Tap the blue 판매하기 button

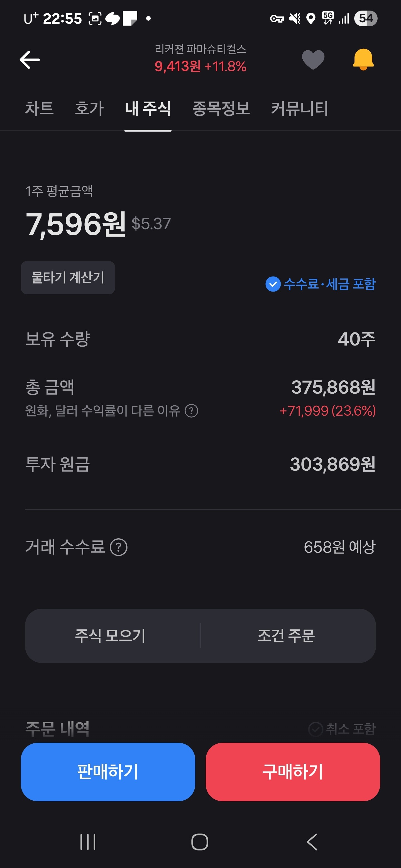click(x=108, y=772)
